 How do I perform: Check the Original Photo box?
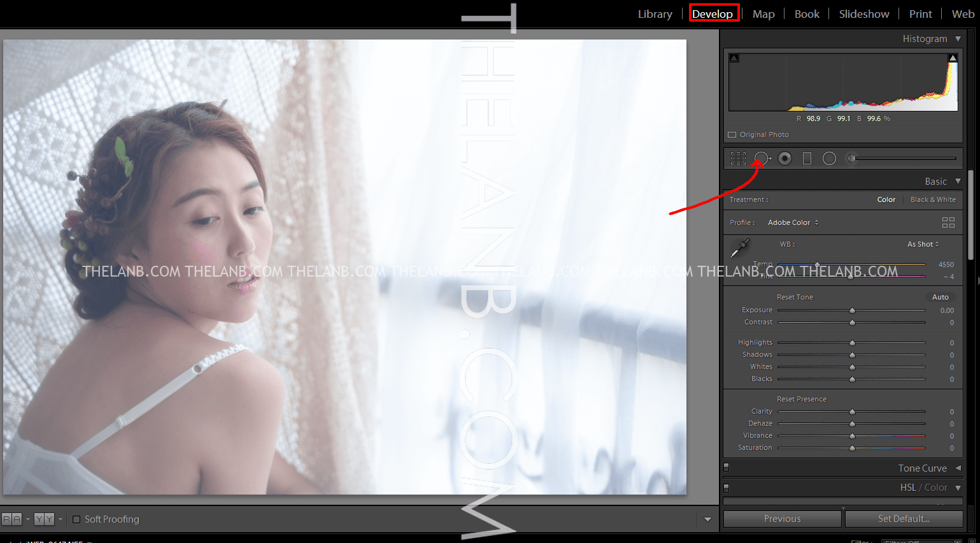732,135
